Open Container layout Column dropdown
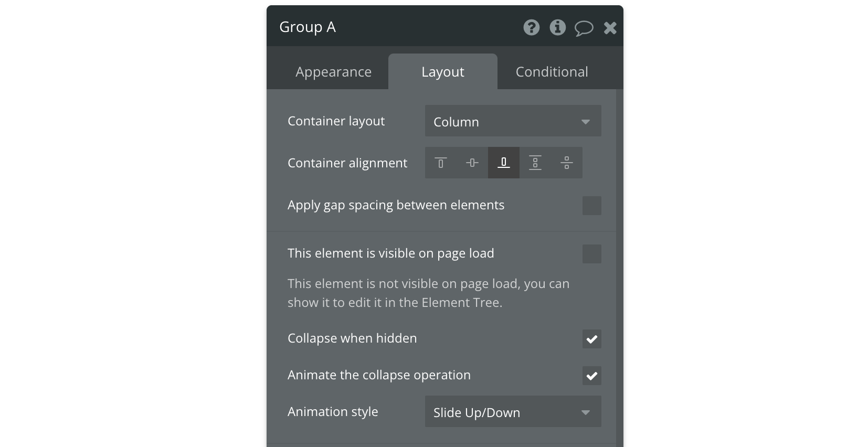868x447 pixels. (513, 121)
